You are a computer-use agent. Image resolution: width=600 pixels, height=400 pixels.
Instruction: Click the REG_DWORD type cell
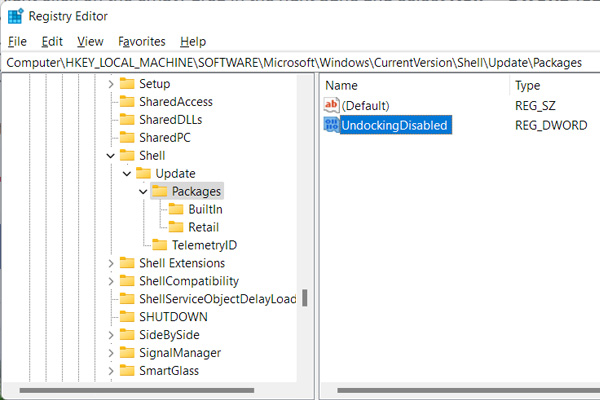pos(551,125)
